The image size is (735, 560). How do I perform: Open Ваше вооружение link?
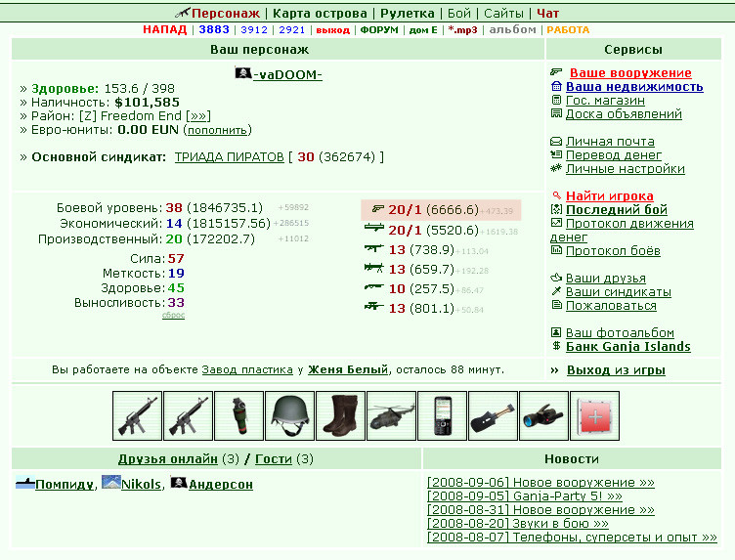coord(630,73)
